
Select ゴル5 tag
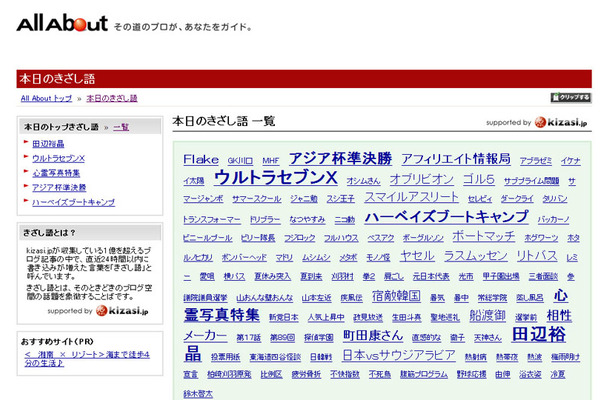coord(479,179)
